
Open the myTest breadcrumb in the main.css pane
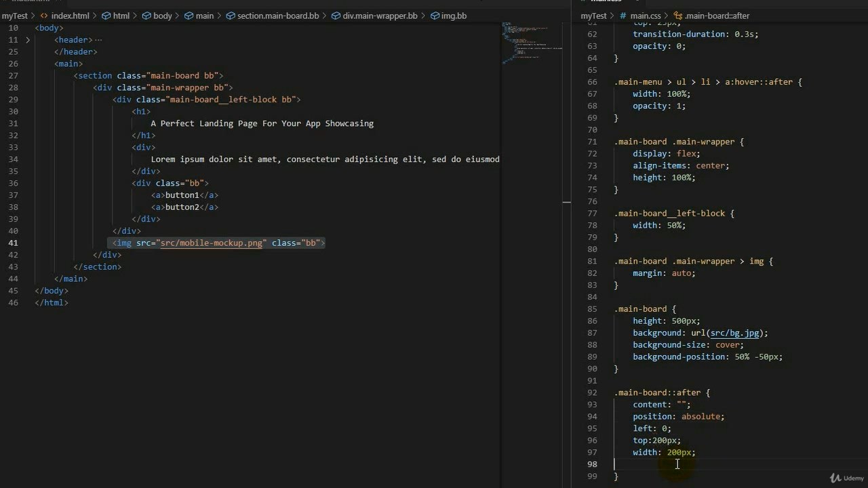coord(594,16)
